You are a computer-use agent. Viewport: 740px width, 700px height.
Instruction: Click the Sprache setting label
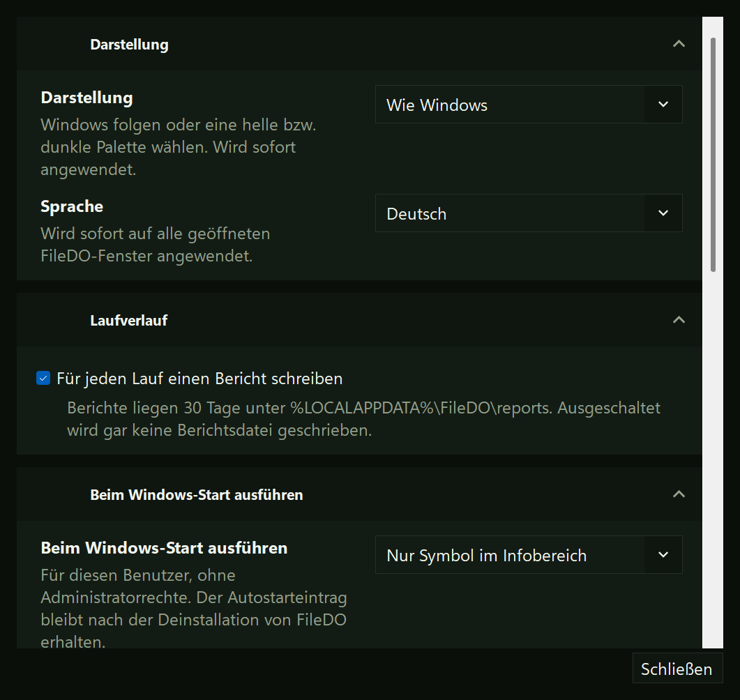pos(72,206)
